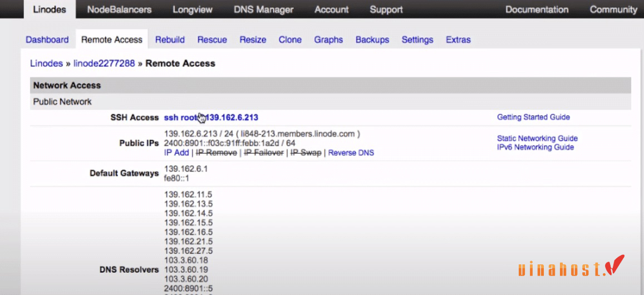View the Graphs tab

tap(328, 40)
